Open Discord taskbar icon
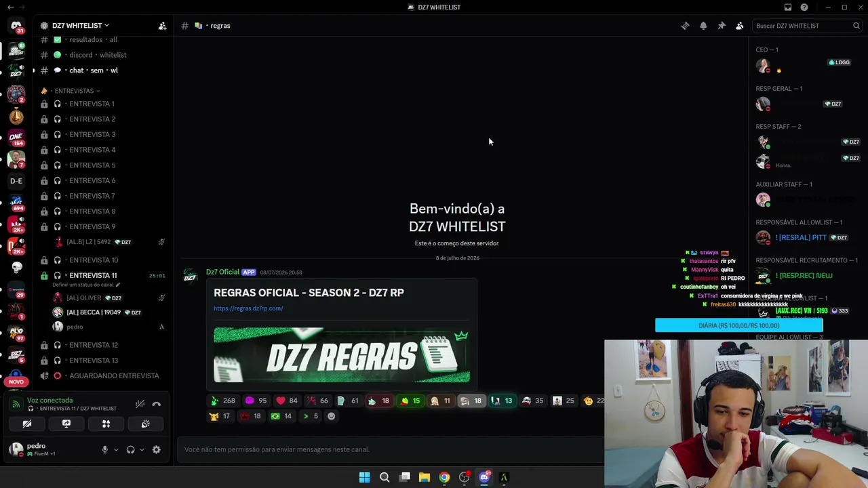Image resolution: width=868 pixels, height=488 pixels. (x=484, y=477)
